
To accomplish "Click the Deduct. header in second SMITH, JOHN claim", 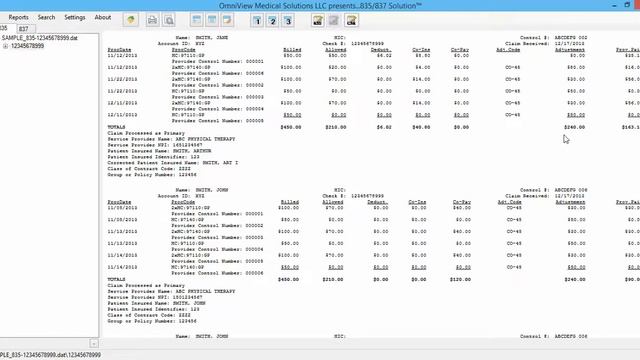I will click(x=378, y=202).
